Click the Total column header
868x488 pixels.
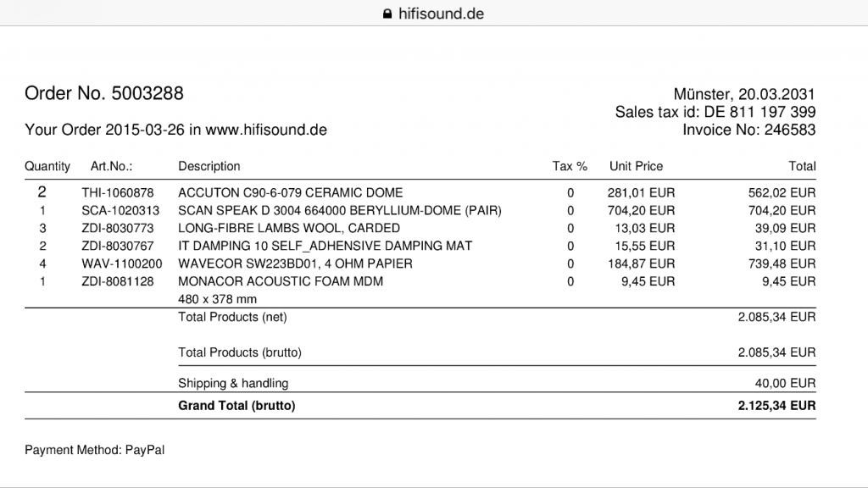(802, 167)
